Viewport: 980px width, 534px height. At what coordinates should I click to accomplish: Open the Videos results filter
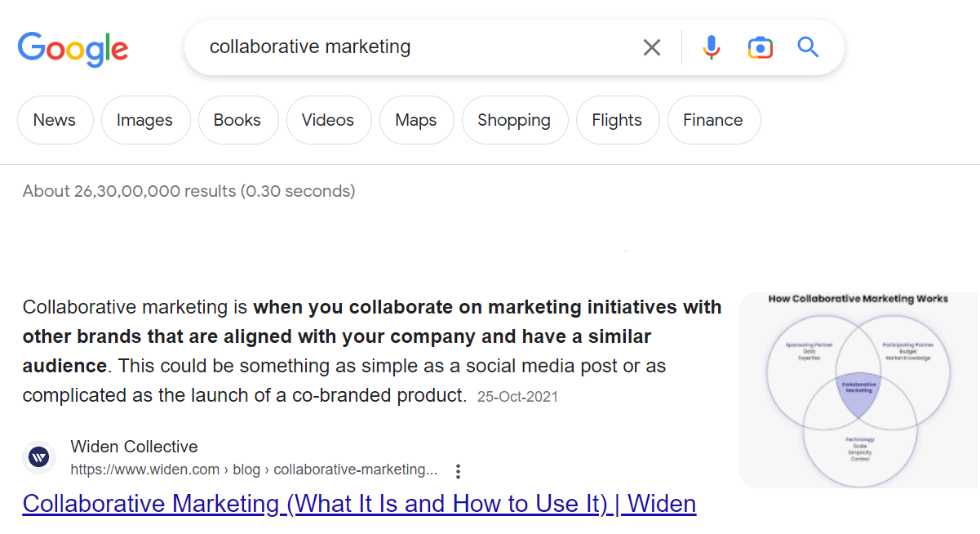coord(328,120)
